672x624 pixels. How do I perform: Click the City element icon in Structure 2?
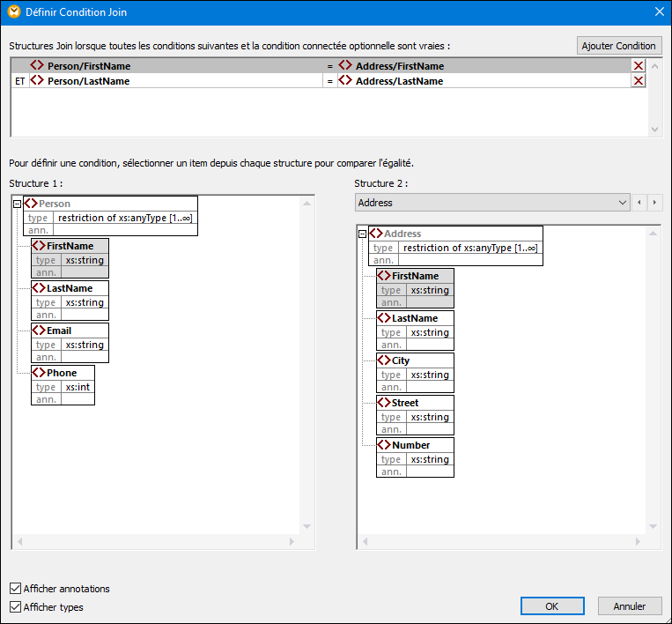(x=384, y=360)
